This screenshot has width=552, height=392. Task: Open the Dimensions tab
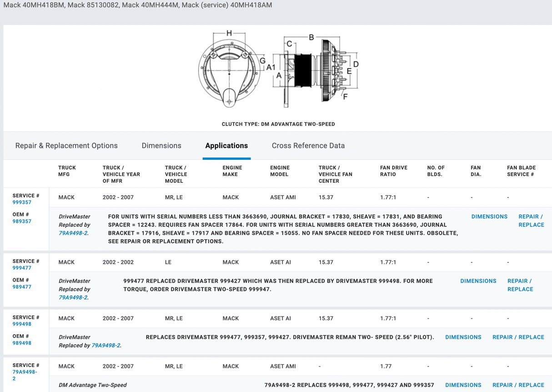tap(161, 146)
